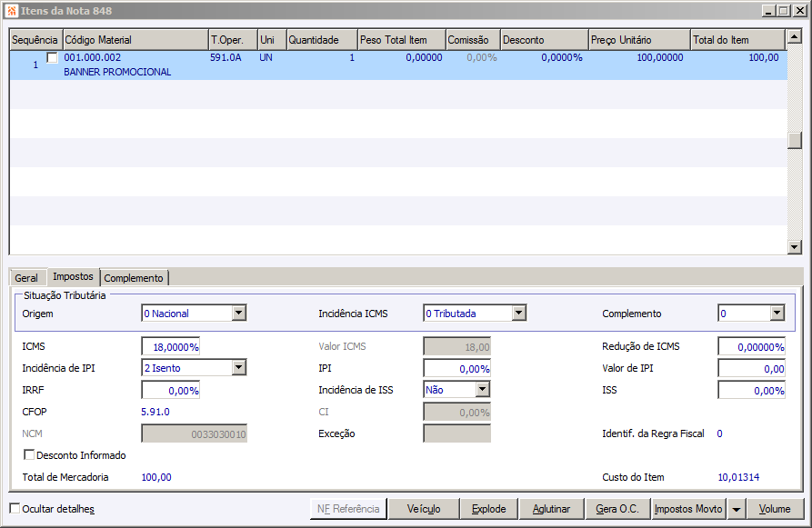Switch to the Complemento tab

click(134, 278)
